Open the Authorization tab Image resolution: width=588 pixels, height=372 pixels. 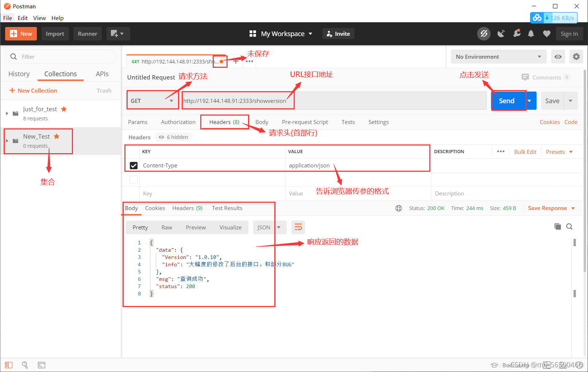coord(178,122)
